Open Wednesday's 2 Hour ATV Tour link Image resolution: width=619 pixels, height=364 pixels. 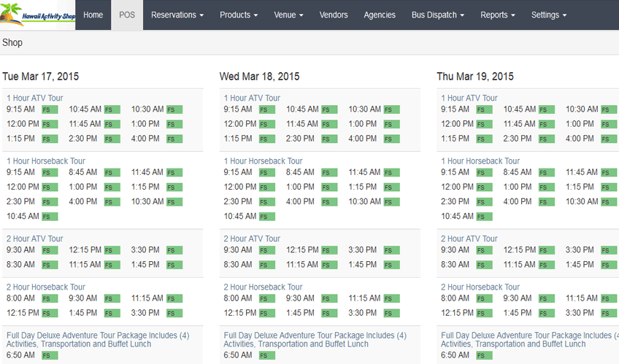point(252,239)
